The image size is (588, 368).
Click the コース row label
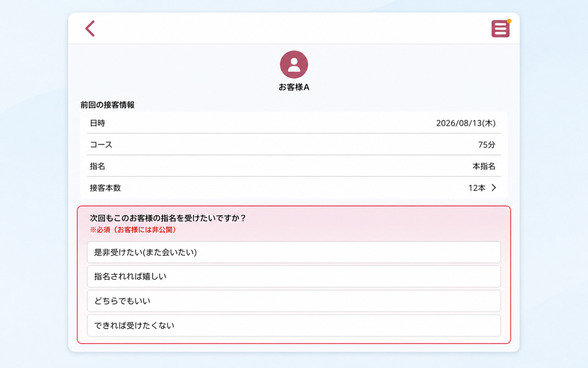[101, 145]
